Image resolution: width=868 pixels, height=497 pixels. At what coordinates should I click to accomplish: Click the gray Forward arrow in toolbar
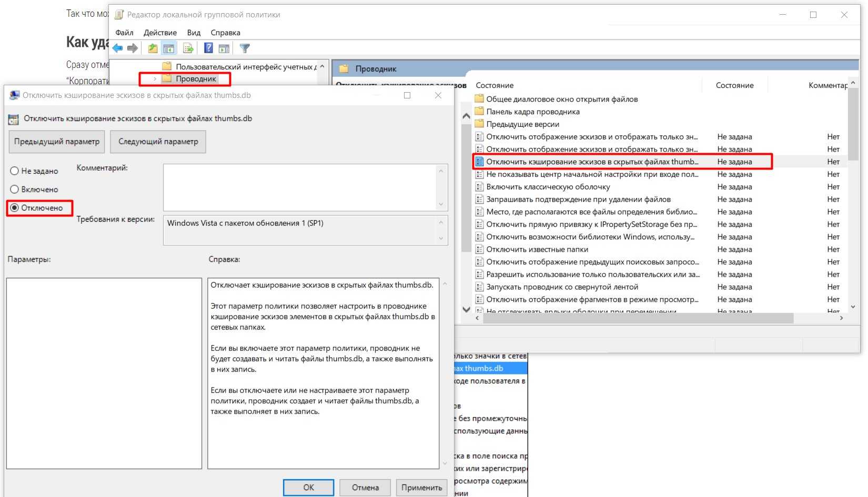[133, 48]
